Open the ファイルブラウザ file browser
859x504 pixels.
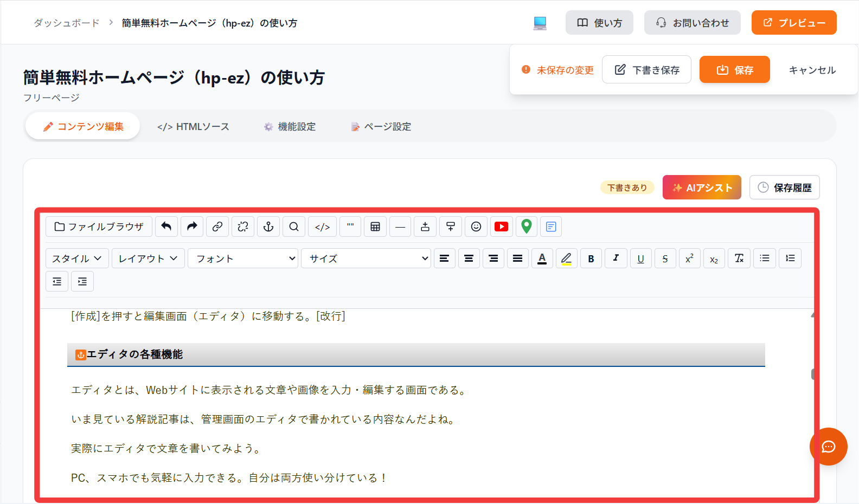[99, 227]
